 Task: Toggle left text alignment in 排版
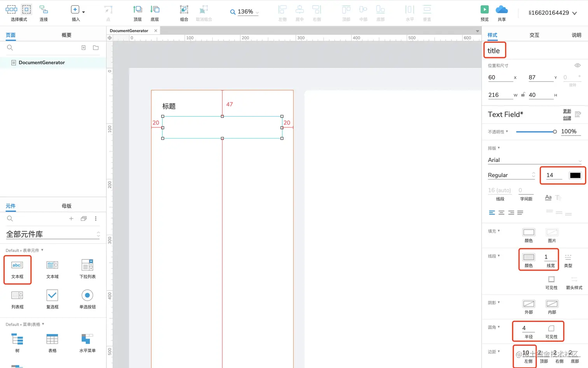pos(492,213)
